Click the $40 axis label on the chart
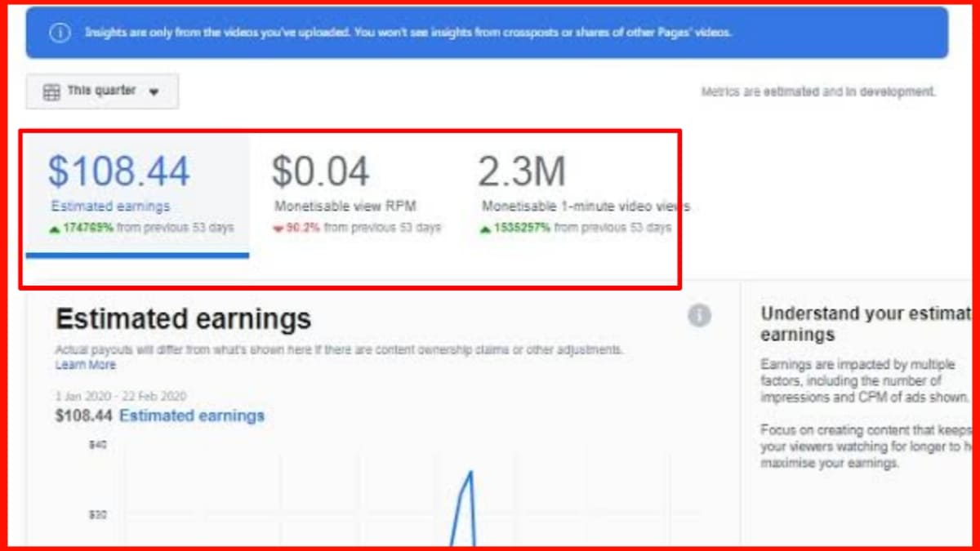This screenshot has height=551, width=980. coord(97,445)
